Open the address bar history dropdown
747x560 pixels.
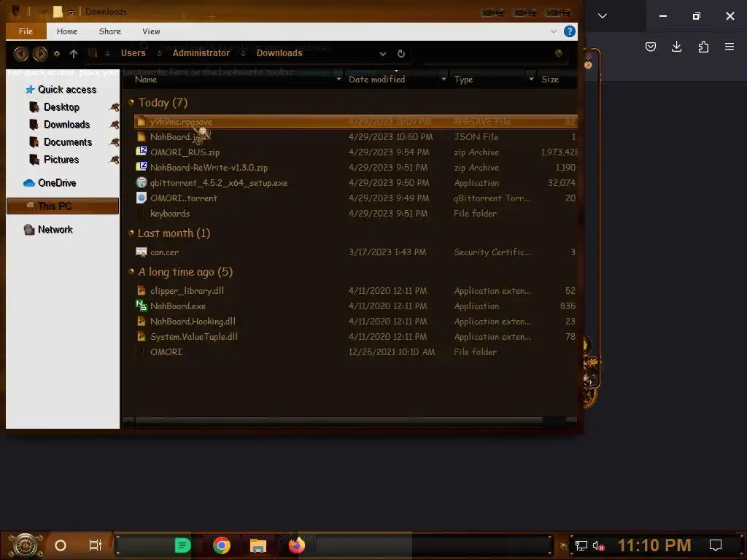[x=382, y=54]
